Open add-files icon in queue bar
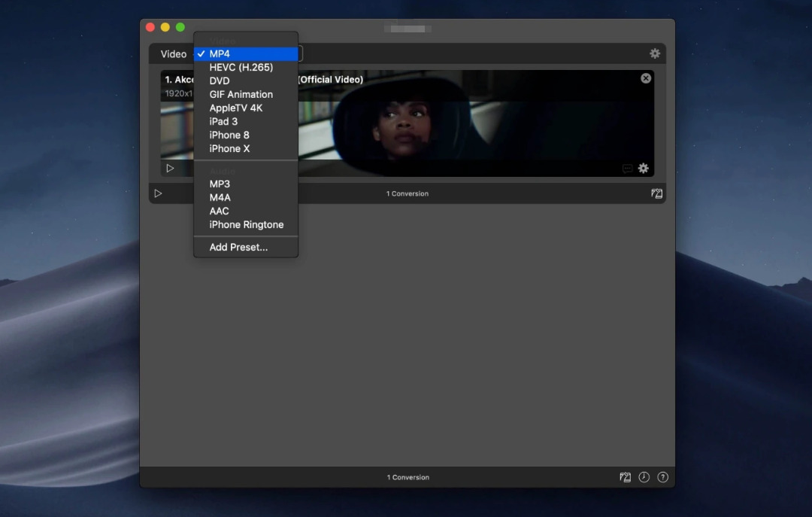812x517 pixels. click(656, 193)
